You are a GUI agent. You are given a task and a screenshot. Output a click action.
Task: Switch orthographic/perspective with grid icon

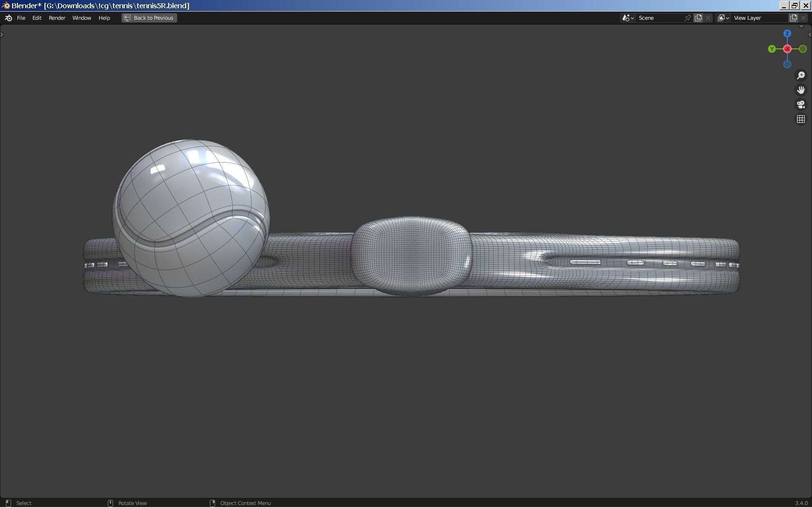point(801,119)
